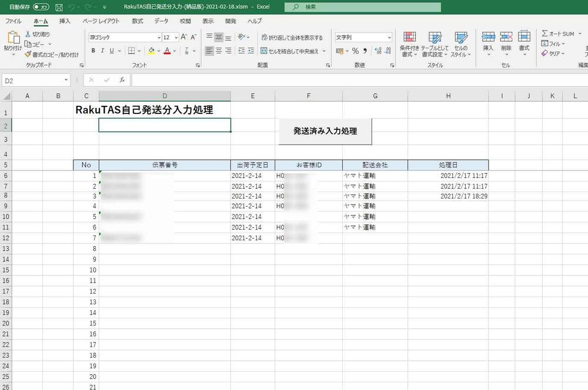The image size is (588, 390).
Task: Switch to 数式 tab
Action: (x=137, y=21)
